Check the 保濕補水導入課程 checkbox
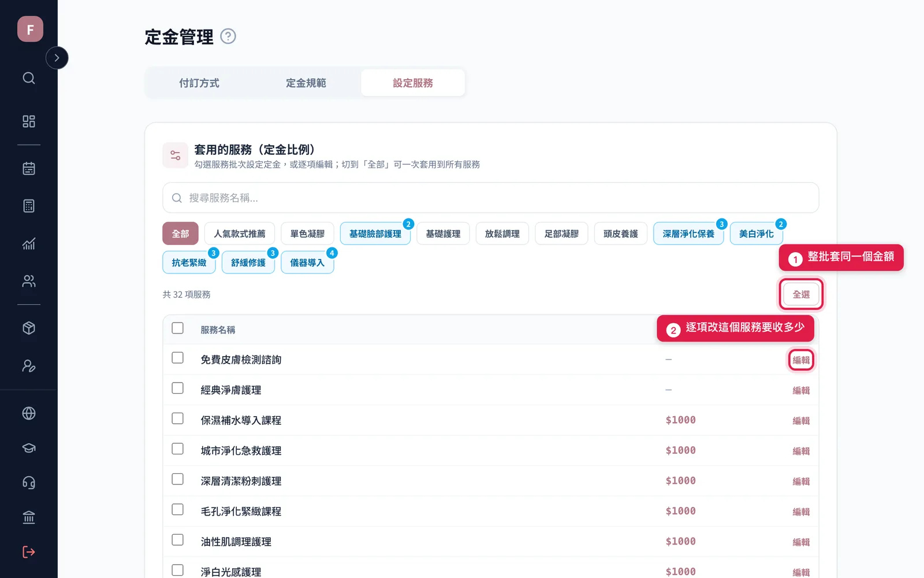 (178, 418)
